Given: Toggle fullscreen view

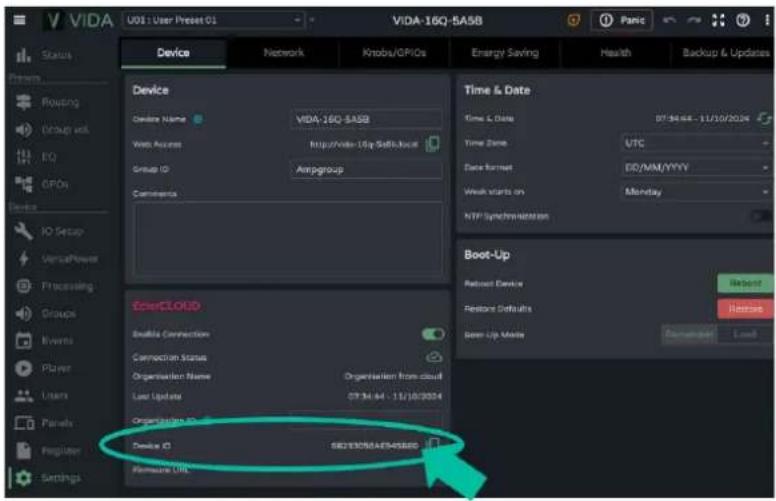Looking at the screenshot, I should 718,20.
